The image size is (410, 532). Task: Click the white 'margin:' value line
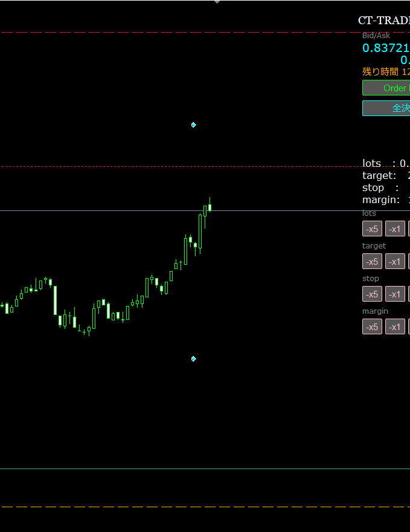(x=386, y=200)
